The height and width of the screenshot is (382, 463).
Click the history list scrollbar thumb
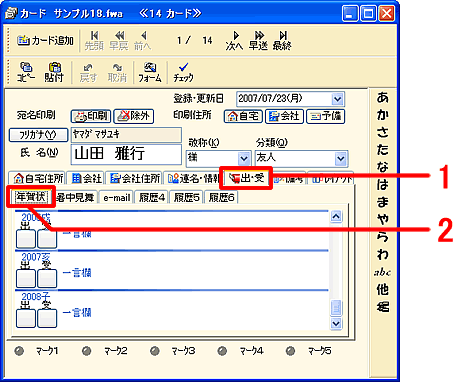click(336, 308)
